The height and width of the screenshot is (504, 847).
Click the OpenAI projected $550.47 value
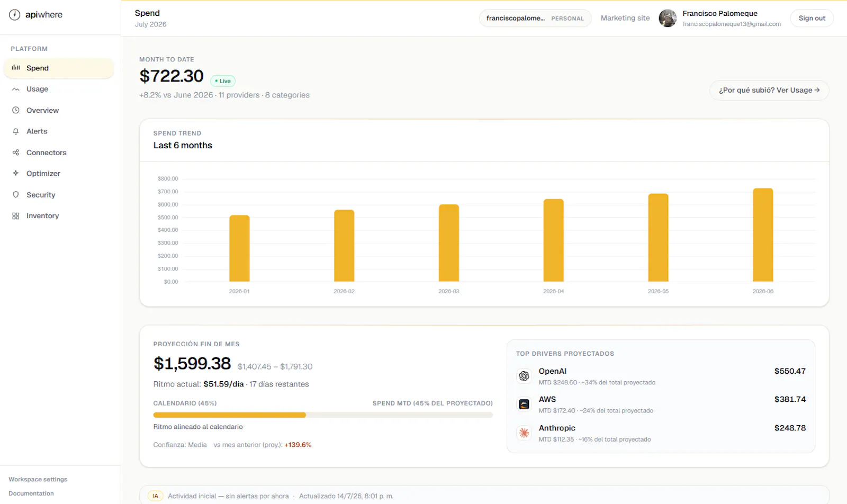point(790,371)
